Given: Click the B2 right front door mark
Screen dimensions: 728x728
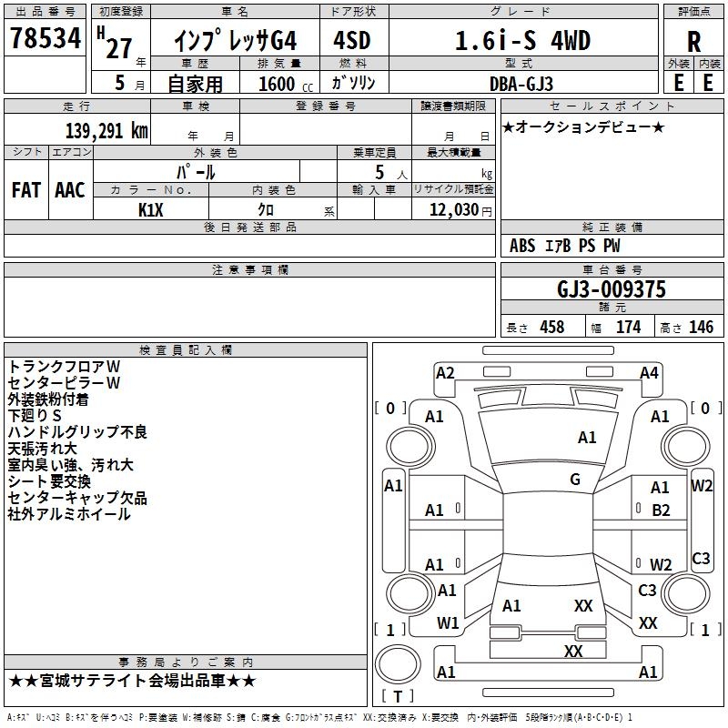Looking at the screenshot, I should tap(661, 511).
